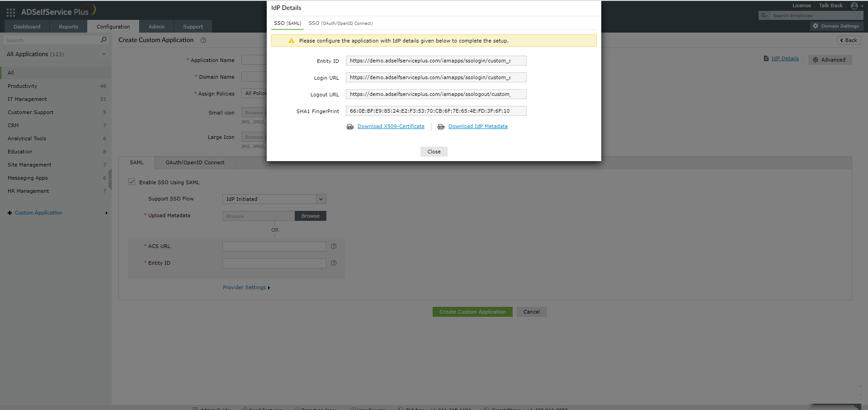The image size is (868, 410).
Task: Open the Support tab
Action: click(193, 27)
